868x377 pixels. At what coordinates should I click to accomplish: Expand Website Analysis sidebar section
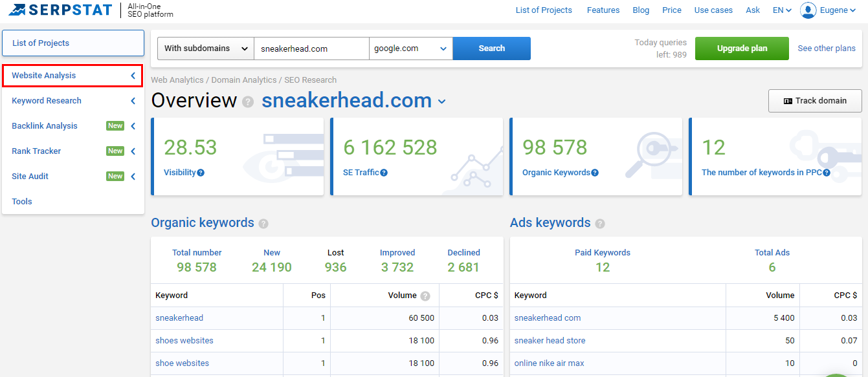click(x=72, y=76)
